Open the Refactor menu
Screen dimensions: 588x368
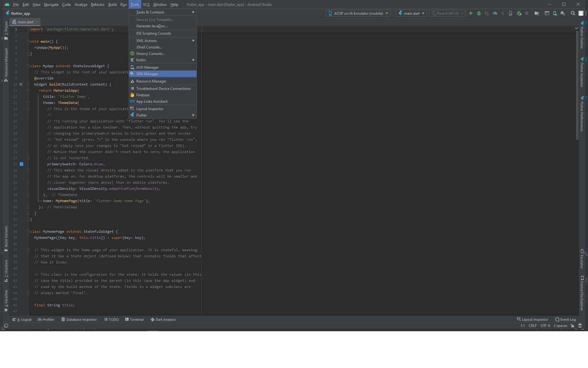(x=97, y=5)
